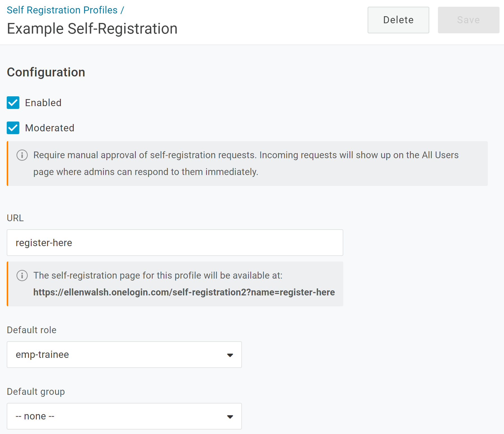Uncheck the Moderated checkbox
Screen dimensions: 504x434
pos(13,128)
